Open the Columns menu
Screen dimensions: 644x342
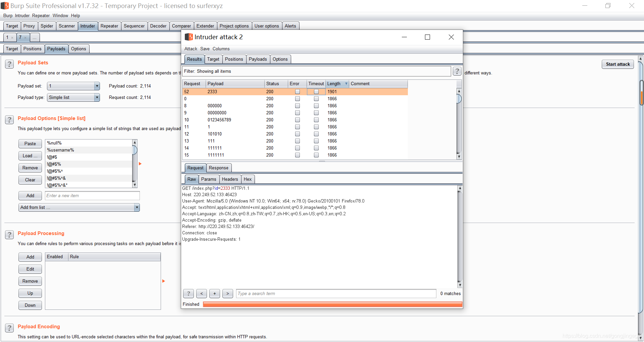point(221,49)
